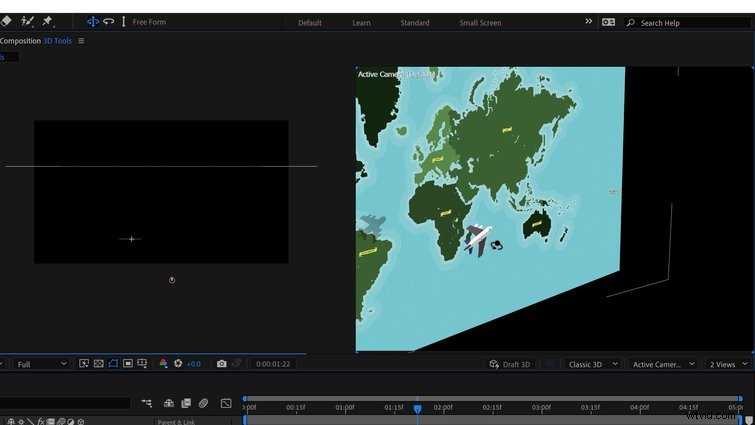
Task: Show last snapshot icon
Action: [x=236, y=363]
